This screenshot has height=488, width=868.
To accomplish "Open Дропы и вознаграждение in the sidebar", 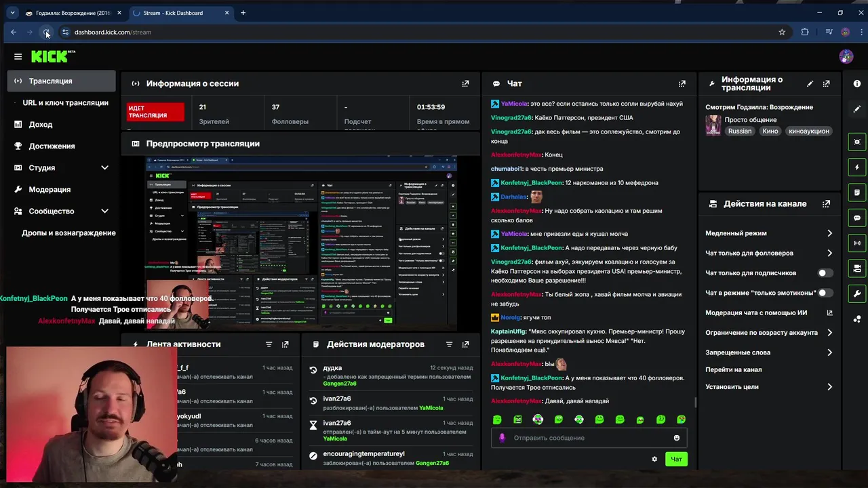I will pos(68,232).
